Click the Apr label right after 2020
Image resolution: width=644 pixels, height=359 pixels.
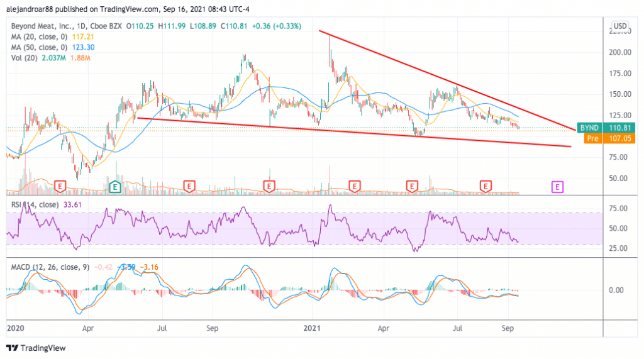point(88,328)
